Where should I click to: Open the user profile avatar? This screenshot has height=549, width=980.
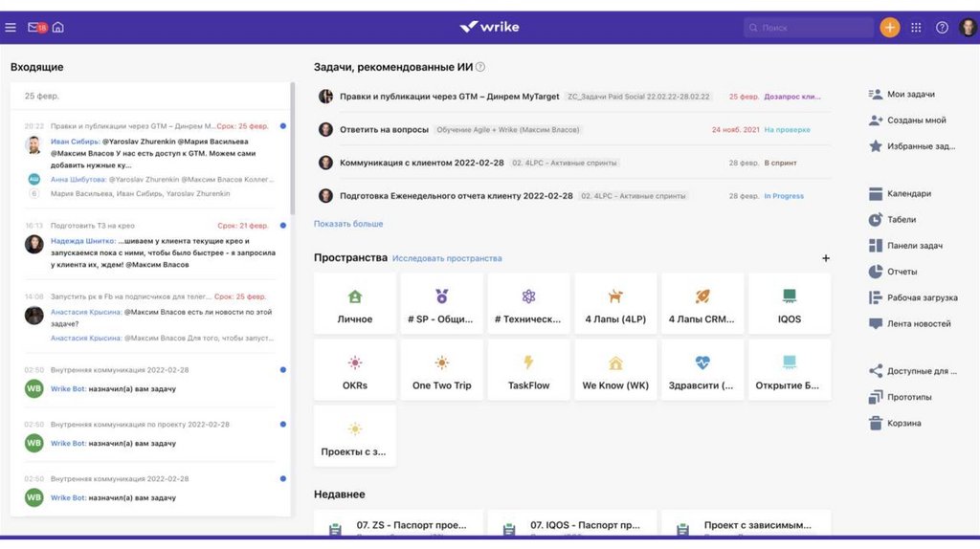click(x=969, y=28)
